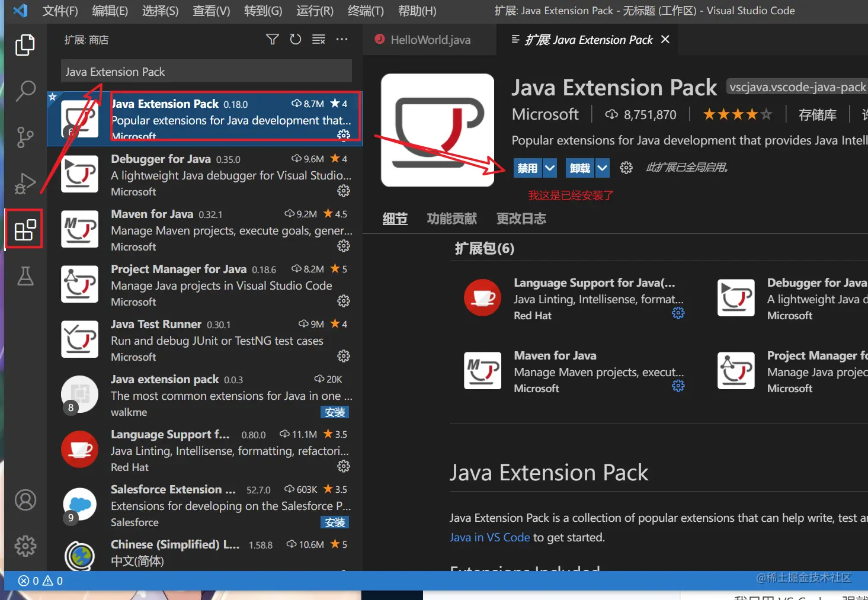Open the 查看(V) menu
Image resolution: width=868 pixels, height=600 pixels.
click(212, 11)
